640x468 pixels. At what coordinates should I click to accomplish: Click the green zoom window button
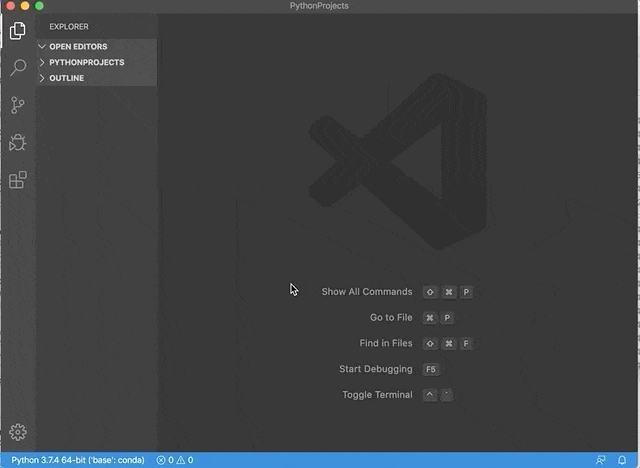(39, 5)
